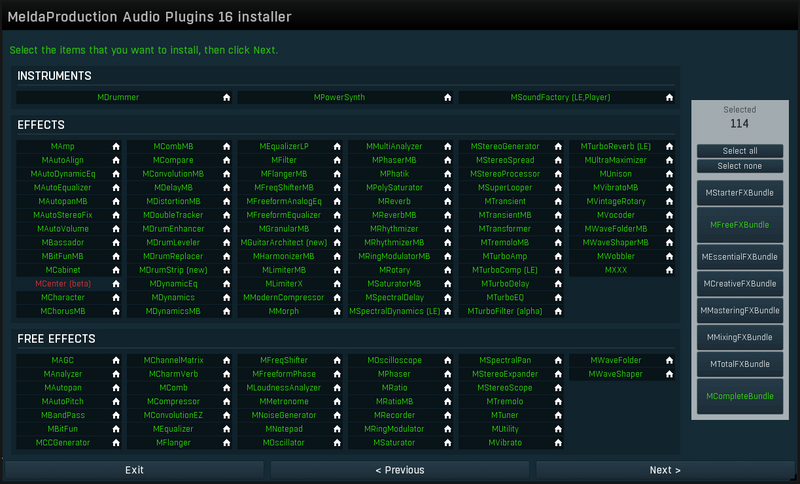800x484 pixels.
Task: Click the home icon beside MSpectralPan
Action: pos(558,360)
